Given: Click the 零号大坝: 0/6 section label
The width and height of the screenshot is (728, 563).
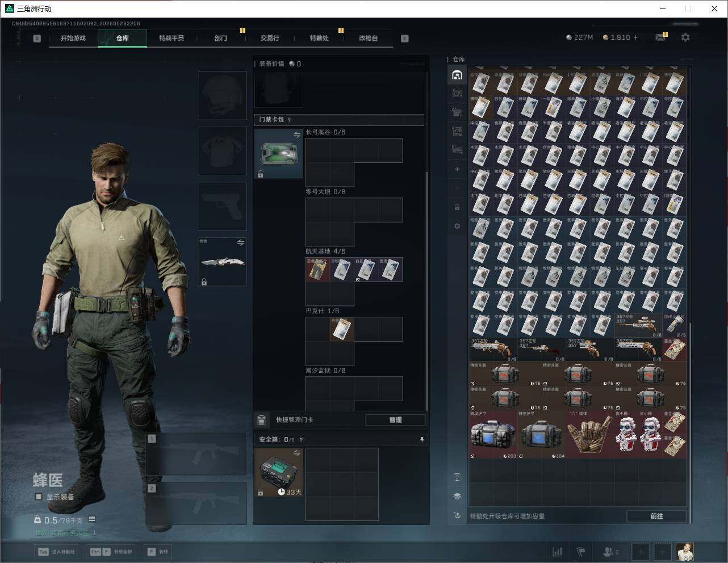Looking at the screenshot, I should click(x=325, y=192).
